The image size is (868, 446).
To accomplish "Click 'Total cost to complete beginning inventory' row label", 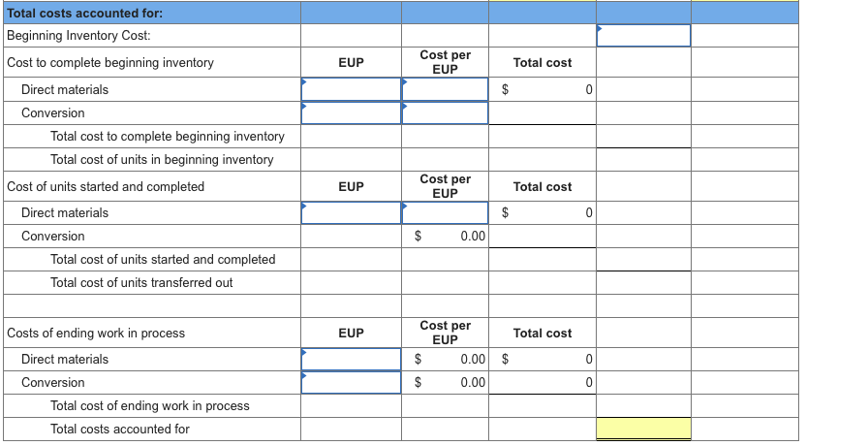I will click(168, 137).
